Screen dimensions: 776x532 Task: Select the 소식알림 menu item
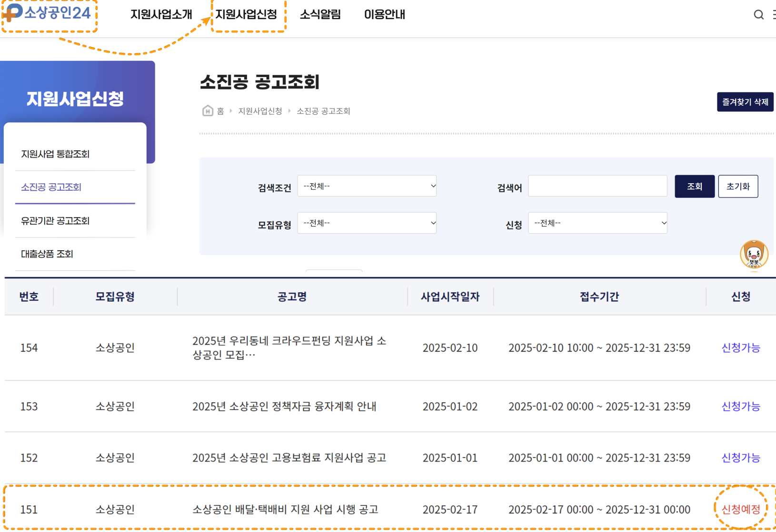tap(319, 14)
